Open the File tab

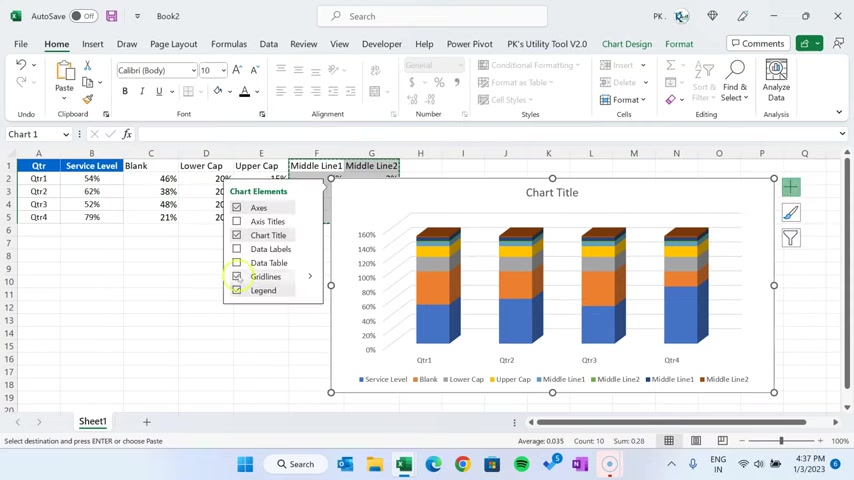coord(21,44)
